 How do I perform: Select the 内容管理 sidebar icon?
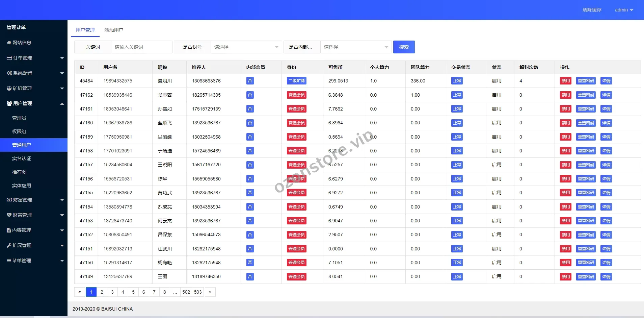9,230
